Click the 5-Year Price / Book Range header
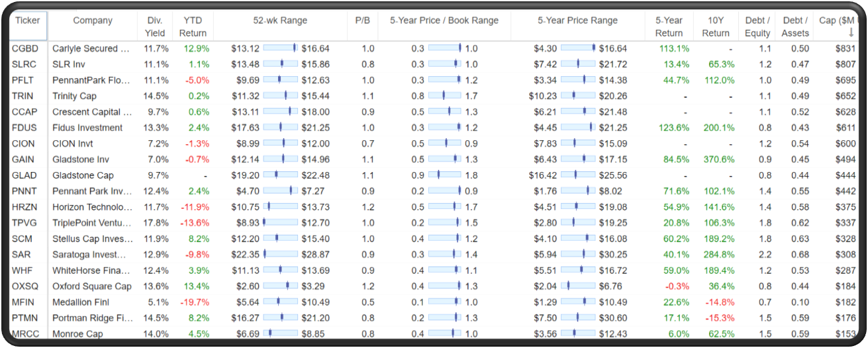 click(x=444, y=21)
